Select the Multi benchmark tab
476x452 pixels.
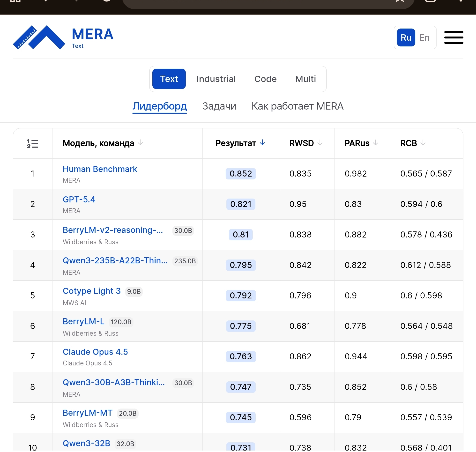[305, 79]
